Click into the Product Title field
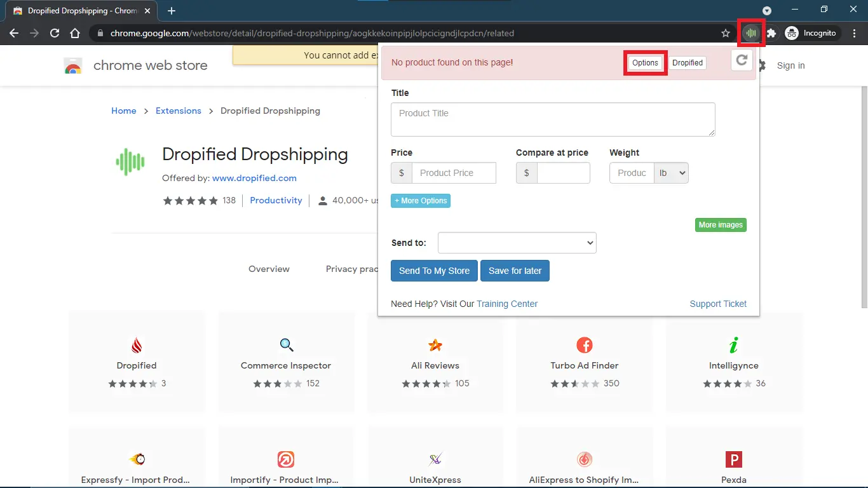Viewport: 868px width, 488px height. point(552,119)
